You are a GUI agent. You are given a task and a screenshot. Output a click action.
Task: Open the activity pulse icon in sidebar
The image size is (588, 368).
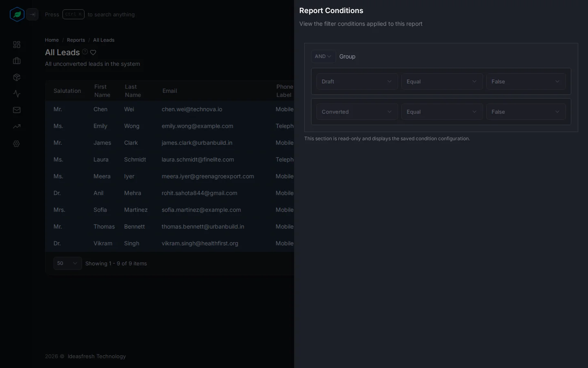(x=17, y=94)
